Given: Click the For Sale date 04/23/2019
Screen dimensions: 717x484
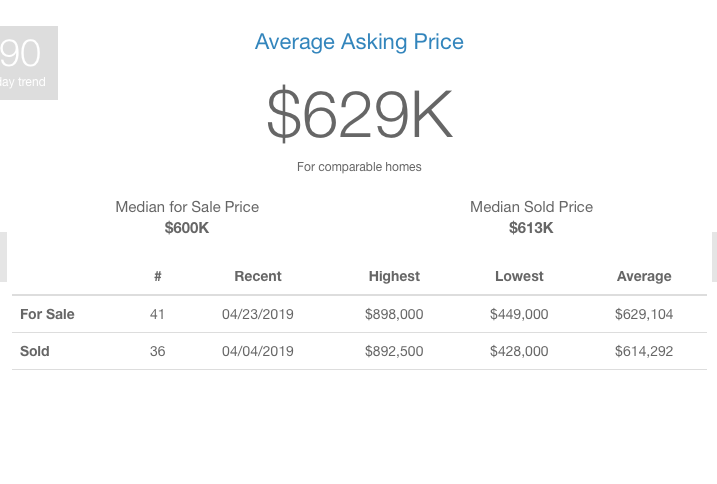Looking at the screenshot, I should [258, 314].
